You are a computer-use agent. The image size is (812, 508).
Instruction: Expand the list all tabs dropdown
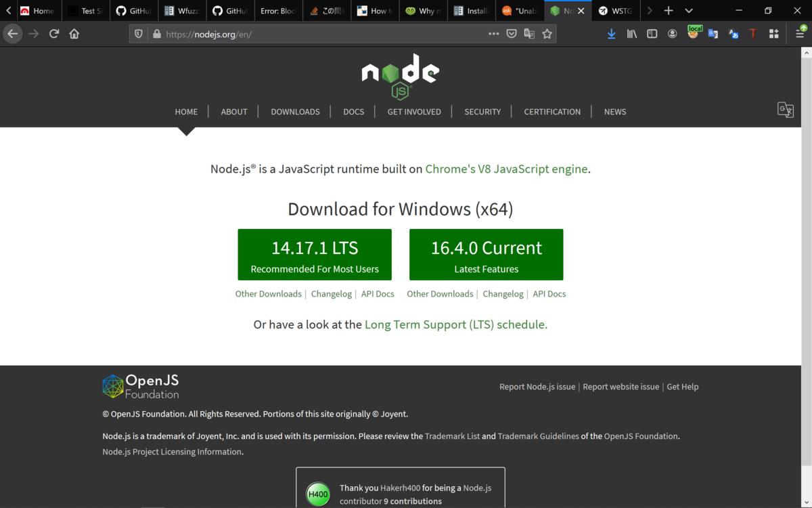688,11
